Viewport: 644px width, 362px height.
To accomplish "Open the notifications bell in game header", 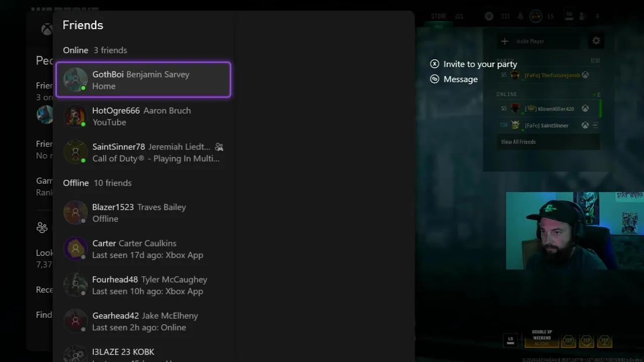I will pos(521,16).
